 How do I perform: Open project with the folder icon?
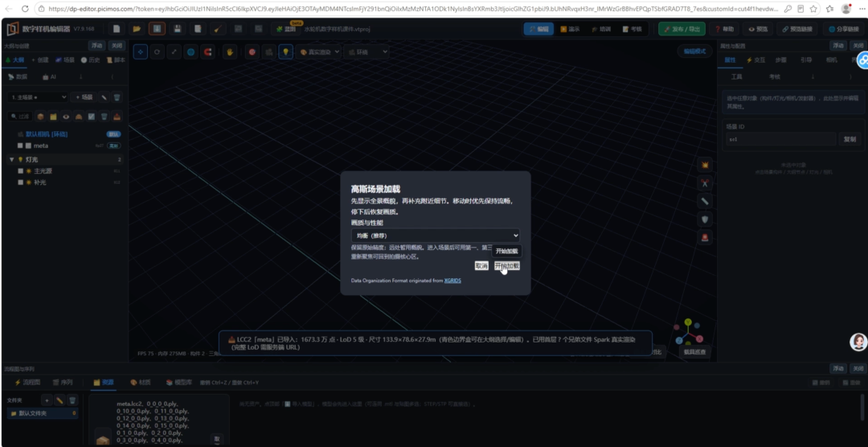136,29
